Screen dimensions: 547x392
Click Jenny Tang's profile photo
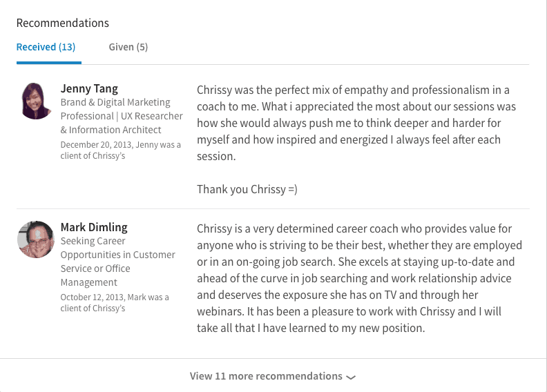point(36,101)
